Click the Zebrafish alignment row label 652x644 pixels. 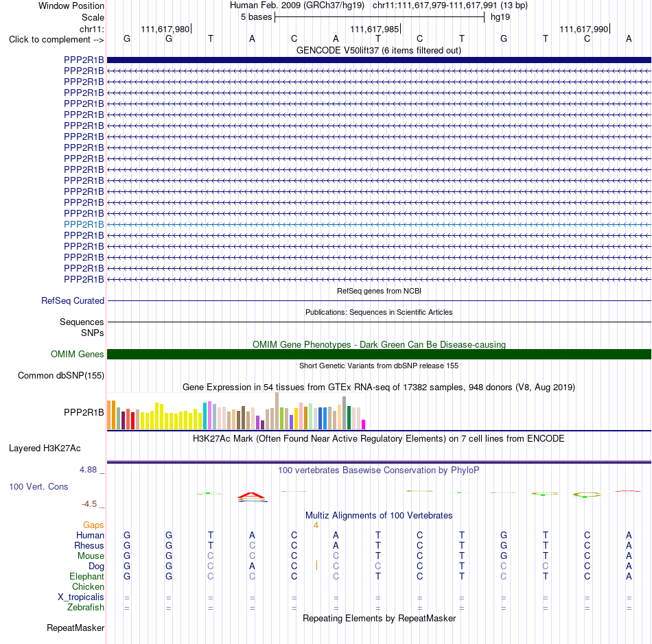pyautogui.click(x=85, y=607)
